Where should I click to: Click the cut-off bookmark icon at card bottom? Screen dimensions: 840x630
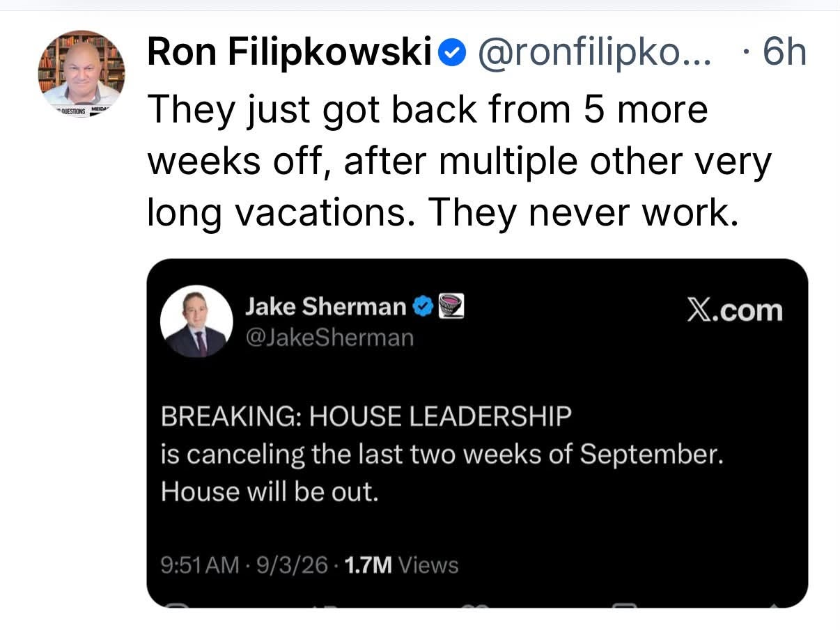coord(624,606)
